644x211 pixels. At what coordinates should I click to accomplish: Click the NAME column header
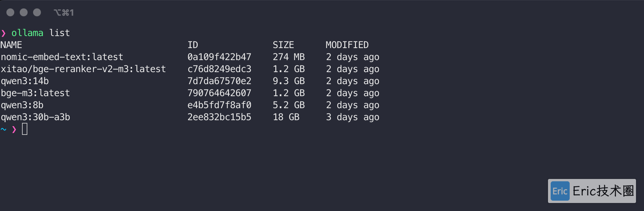coord(11,45)
